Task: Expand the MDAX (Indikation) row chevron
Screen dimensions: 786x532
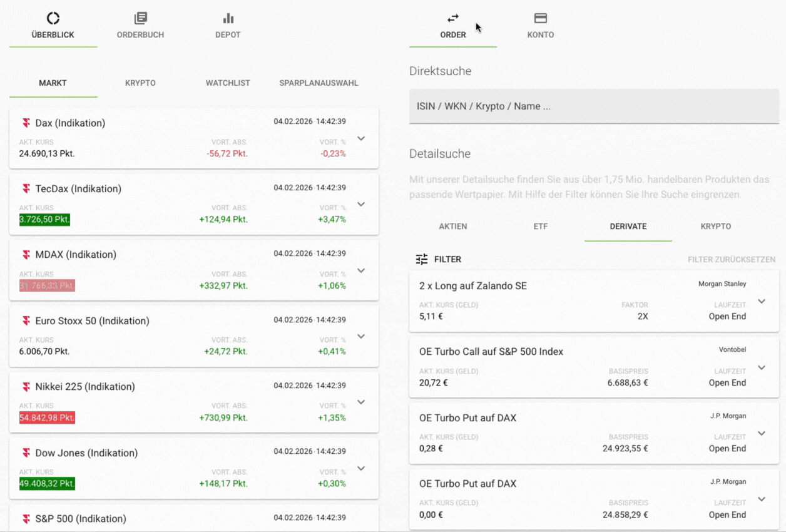Action: (360, 270)
